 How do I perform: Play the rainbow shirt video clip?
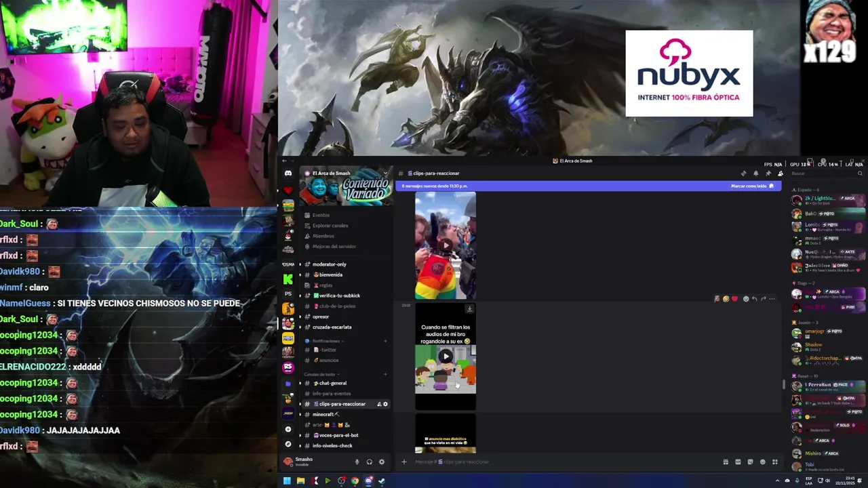point(446,245)
